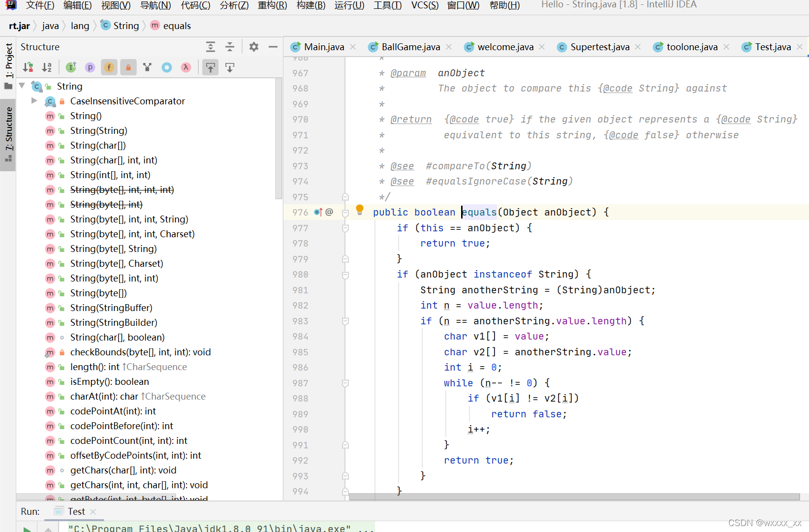Toggle Autoscroll to Source in Structure panel
809x532 pixels.
click(211, 67)
